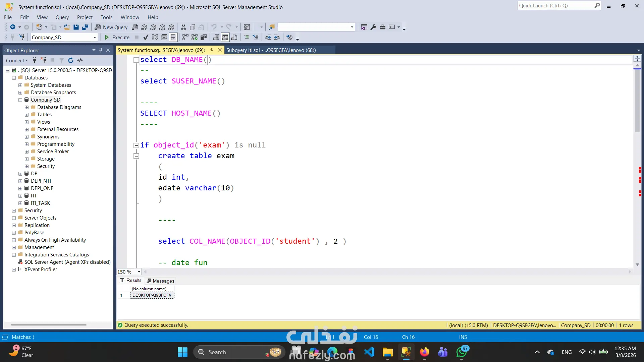Click the DESKTOP-Q9SFGFA result cell
The height and width of the screenshot is (362, 644).
coord(152,295)
